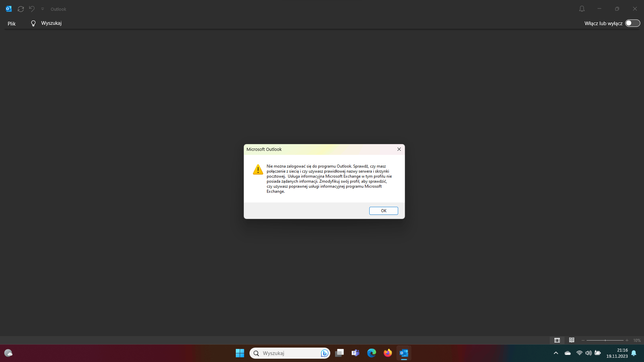This screenshot has width=644, height=362.
Task: Click the Send/Receive sync icon
Action: [x=21, y=9]
